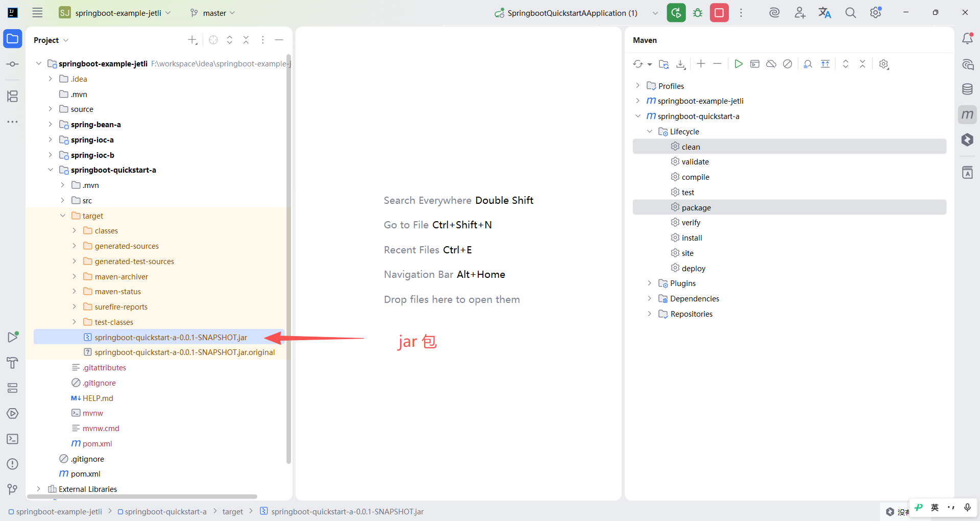Toggle skip tests mode
Image resolution: width=980 pixels, height=521 pixels.
[x=788, y=64]
